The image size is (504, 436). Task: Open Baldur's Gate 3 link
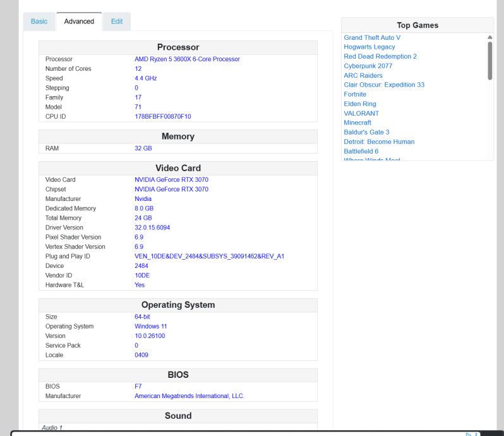click(x=366, y=133)
